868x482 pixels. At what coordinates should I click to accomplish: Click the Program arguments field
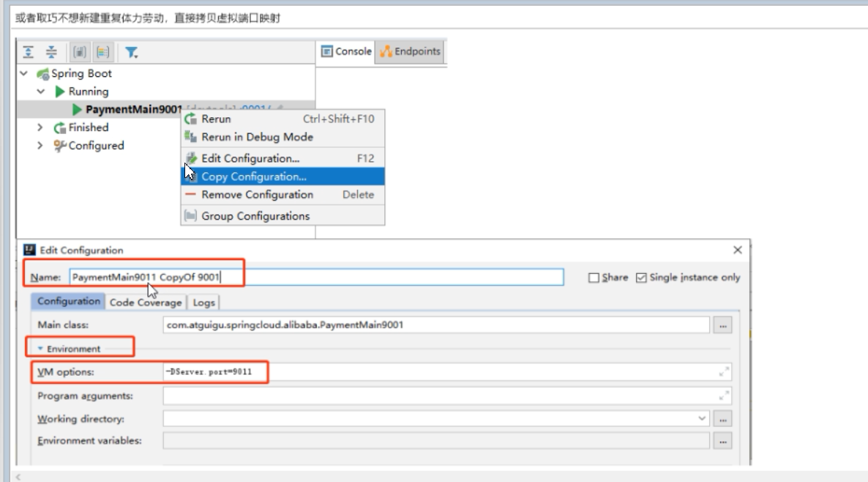[x=447, y=396]
